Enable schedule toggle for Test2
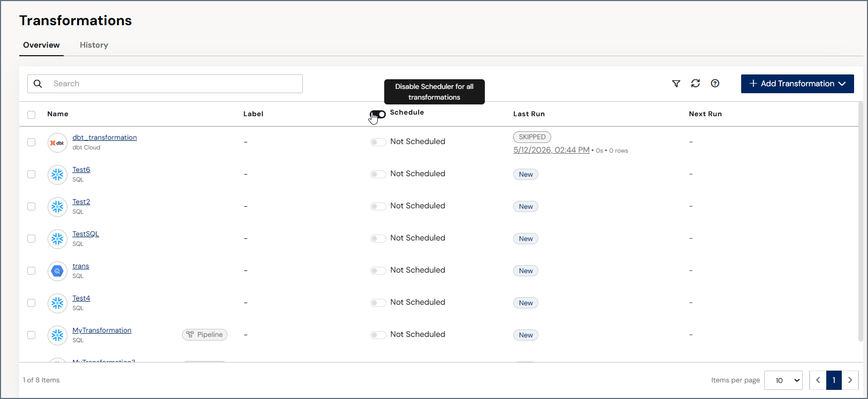 (378, 206)
